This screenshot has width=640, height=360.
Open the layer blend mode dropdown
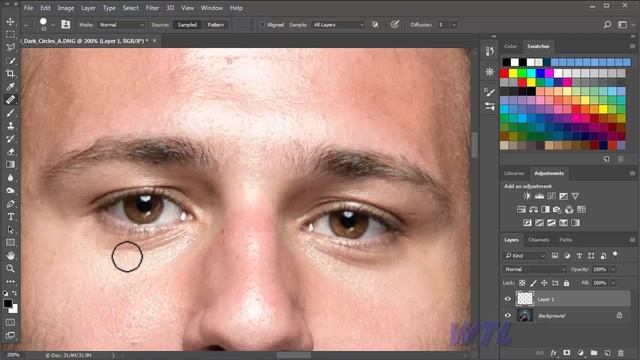click(x=534, y=269)
